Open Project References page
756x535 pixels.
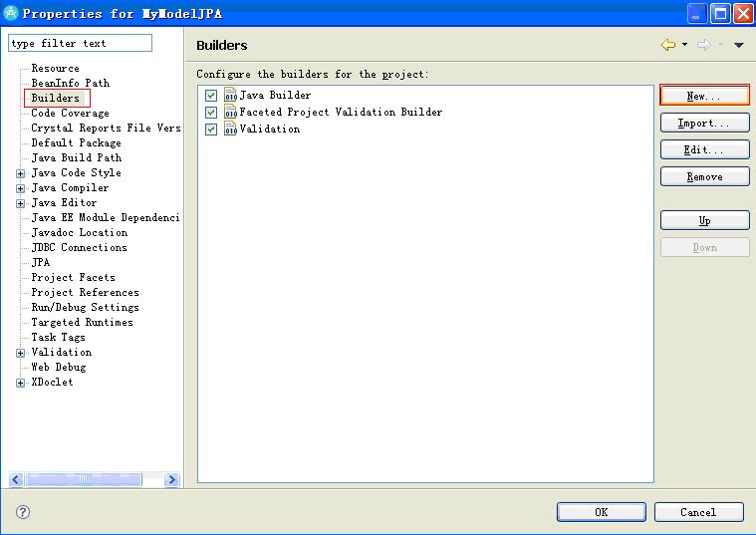tap(86, 292)
